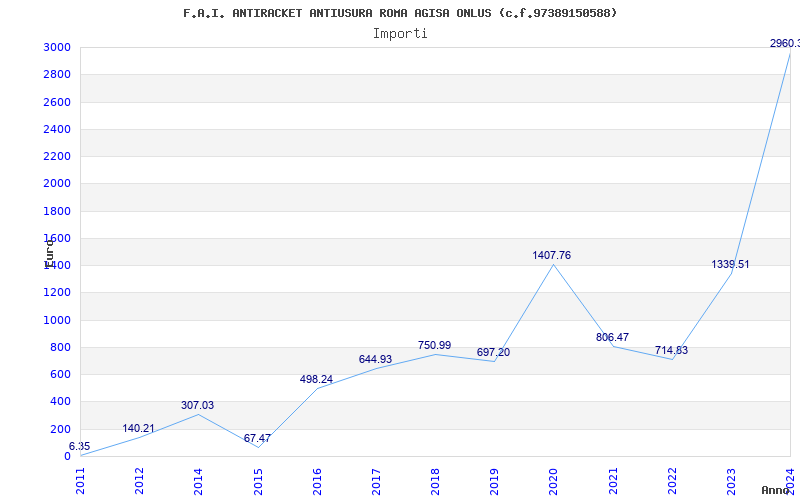Click the Anno x-axis title

click(777, 490)
